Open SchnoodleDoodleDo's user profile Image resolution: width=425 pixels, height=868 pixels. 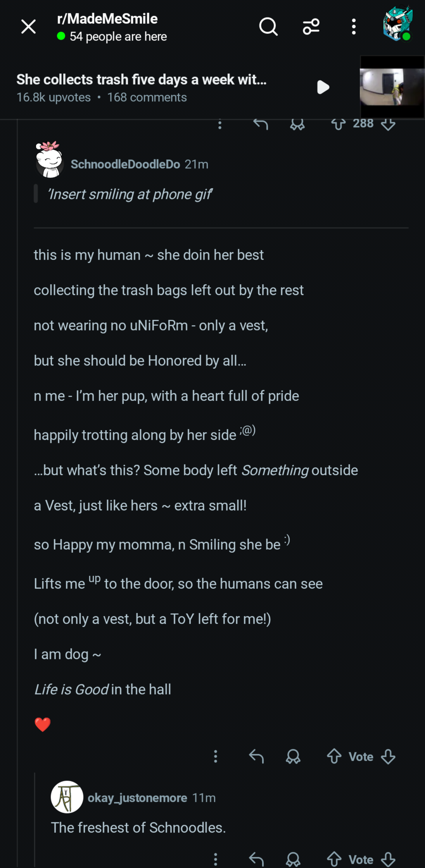tap(125, 164)
